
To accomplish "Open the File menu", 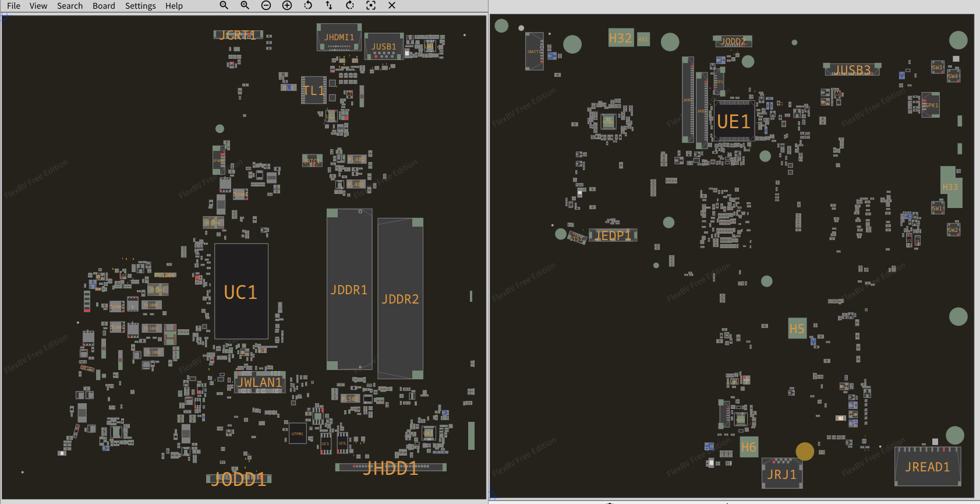I will (13, 6).
